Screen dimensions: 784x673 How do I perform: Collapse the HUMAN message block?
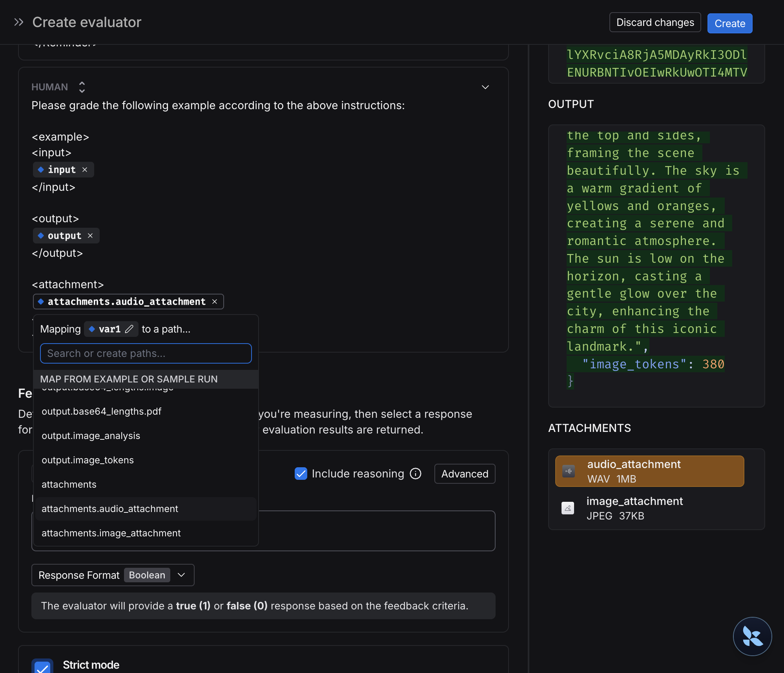click(x=485, y=87)
